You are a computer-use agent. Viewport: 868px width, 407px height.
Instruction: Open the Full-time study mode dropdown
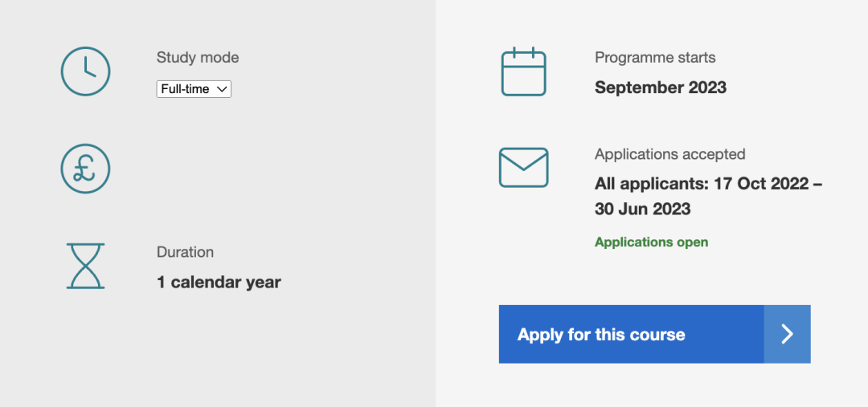click(x=194, y=89)
